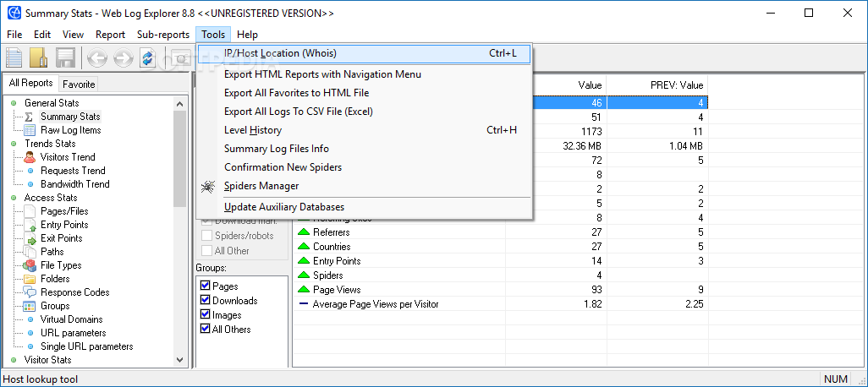Image resolution: width=868 pixels, height=387 pixels.
Task: Click the green triangle beside Page Views row
Action: (304, 290)
